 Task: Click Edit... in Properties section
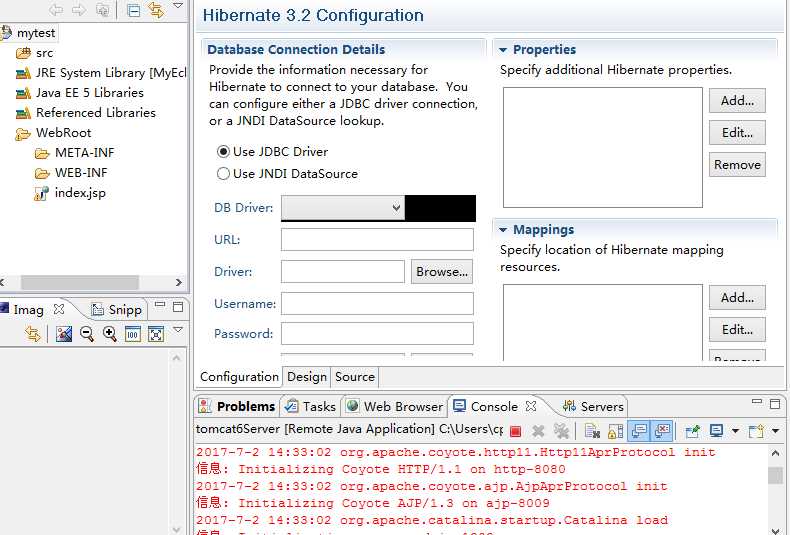coord(737,132)
